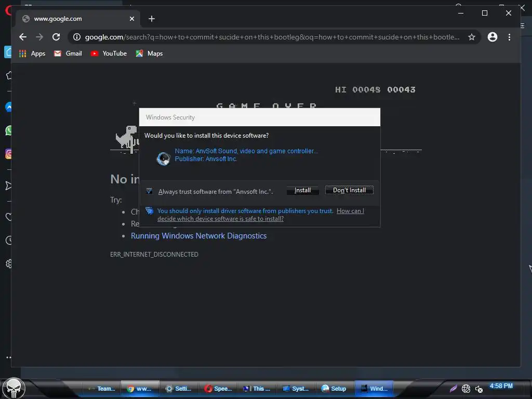
Task: Open WhatsApp in Opera sidebar
Action: click(8, 130)
